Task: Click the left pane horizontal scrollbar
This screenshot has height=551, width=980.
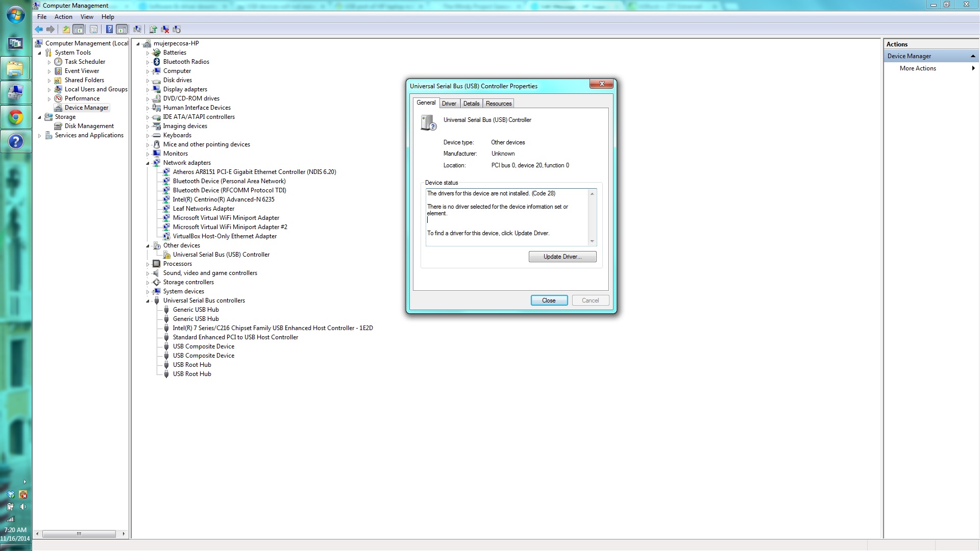Action: (79, 534)
